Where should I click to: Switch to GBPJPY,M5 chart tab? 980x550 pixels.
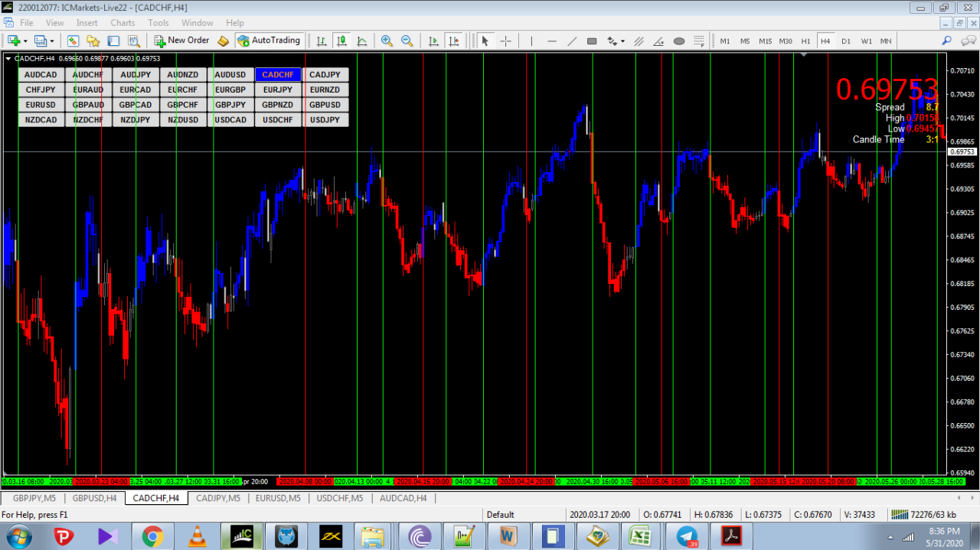point(34,498)
